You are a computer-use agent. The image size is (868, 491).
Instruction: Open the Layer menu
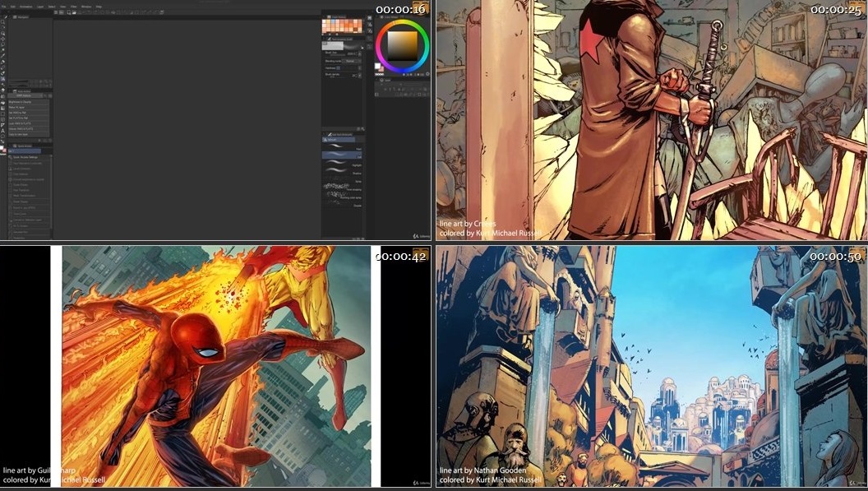pos(40,7)
